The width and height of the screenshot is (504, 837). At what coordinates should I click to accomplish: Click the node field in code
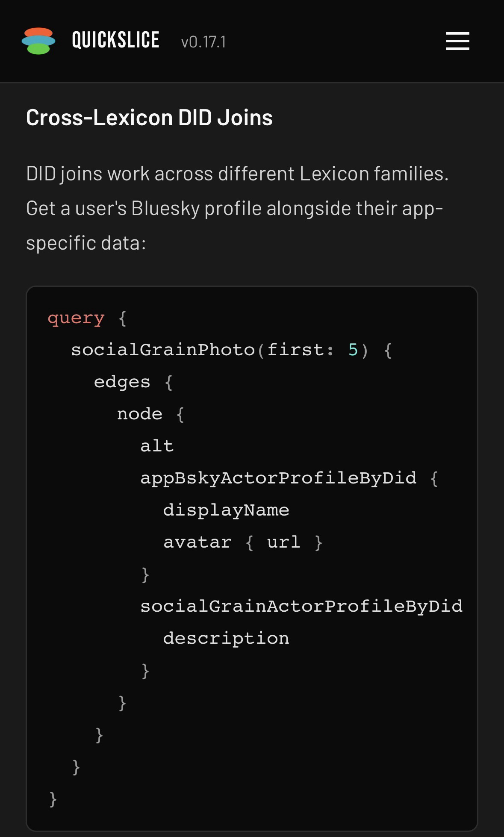point(140,414)
